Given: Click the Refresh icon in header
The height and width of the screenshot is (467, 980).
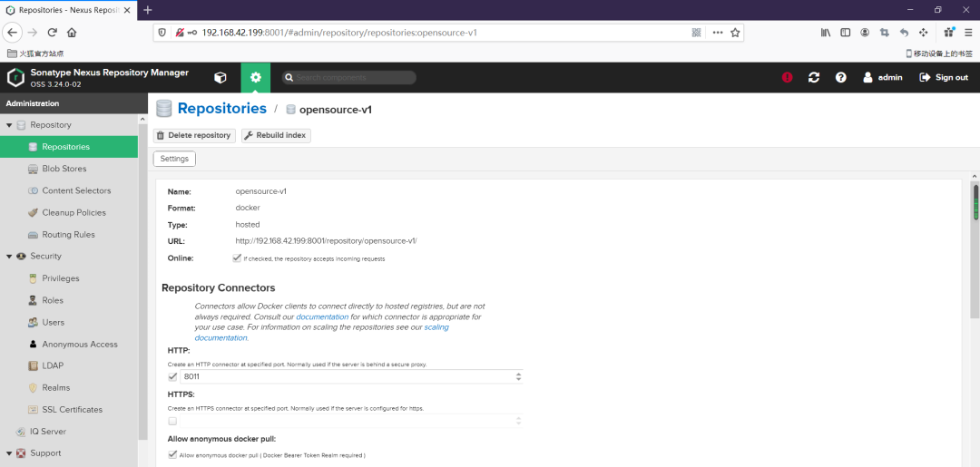Looking at the screenshot, I should pos(814,77).
